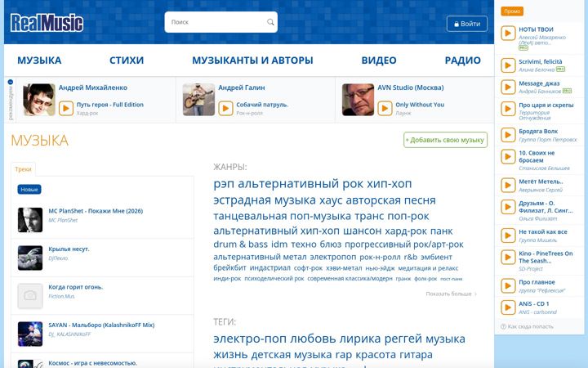Image resolution: width=588 pixels, height=368 pixels.
Task: Play Only Without You track
Action: (385, 109)
